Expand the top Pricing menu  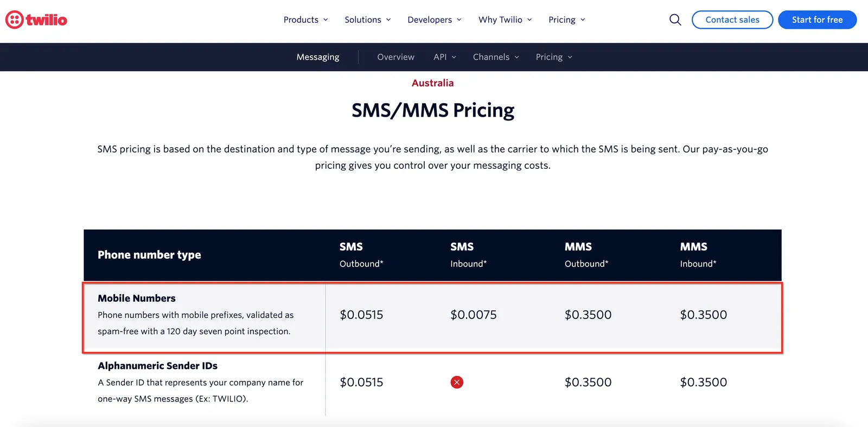pos(566,20)
